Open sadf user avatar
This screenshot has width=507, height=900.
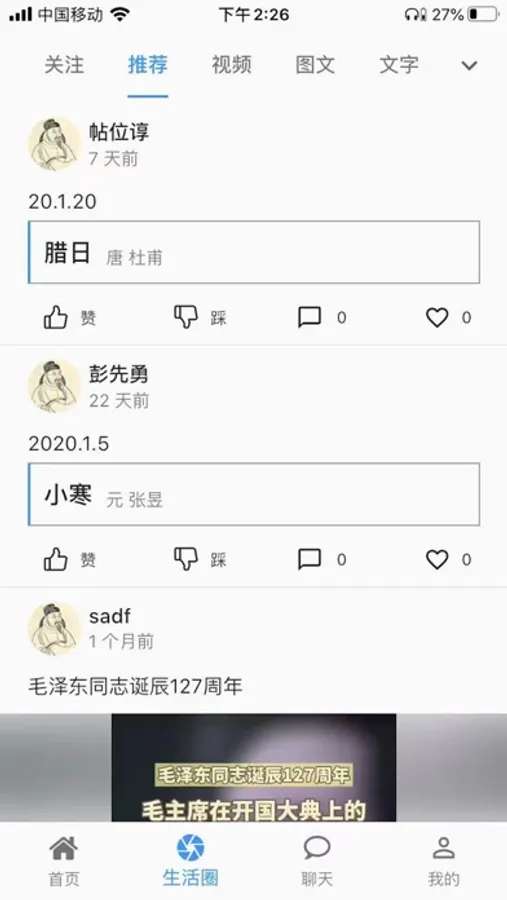pos(55,628)
